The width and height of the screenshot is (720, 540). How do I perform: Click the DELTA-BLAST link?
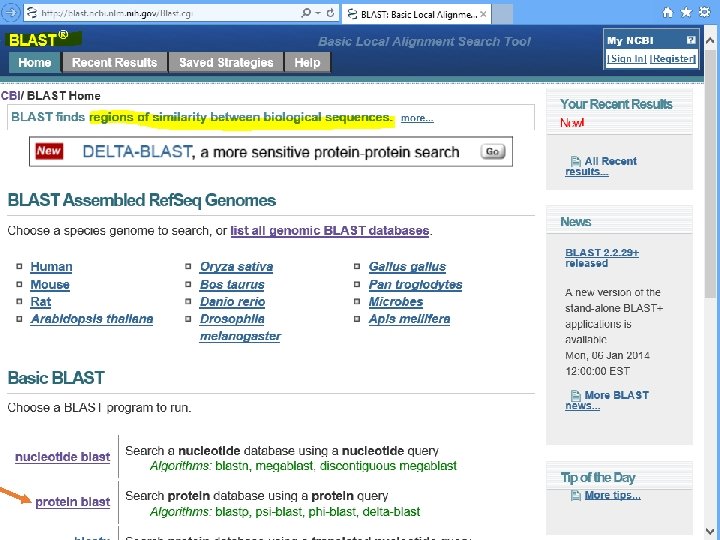(x=137, y=152)
